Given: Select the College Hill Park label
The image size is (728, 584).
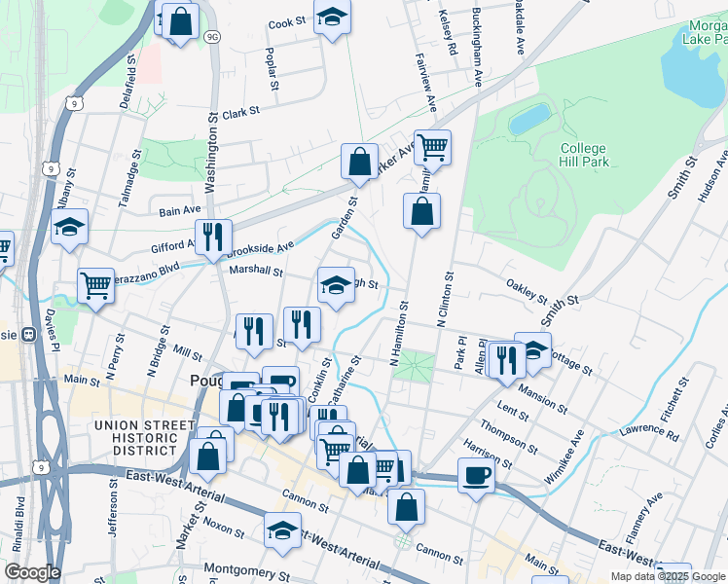Looking at the screenshot, I should 584,155.
